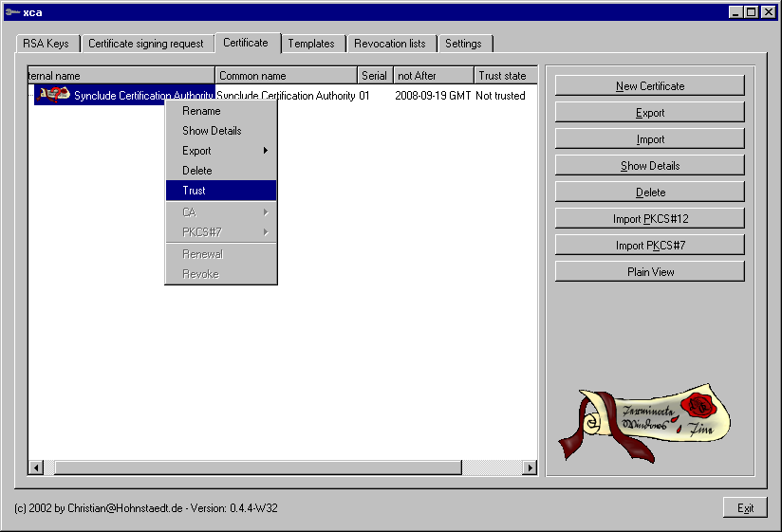Sort by the Common name column header
This screenshot has height=532, width=782.
click(286, 76)
